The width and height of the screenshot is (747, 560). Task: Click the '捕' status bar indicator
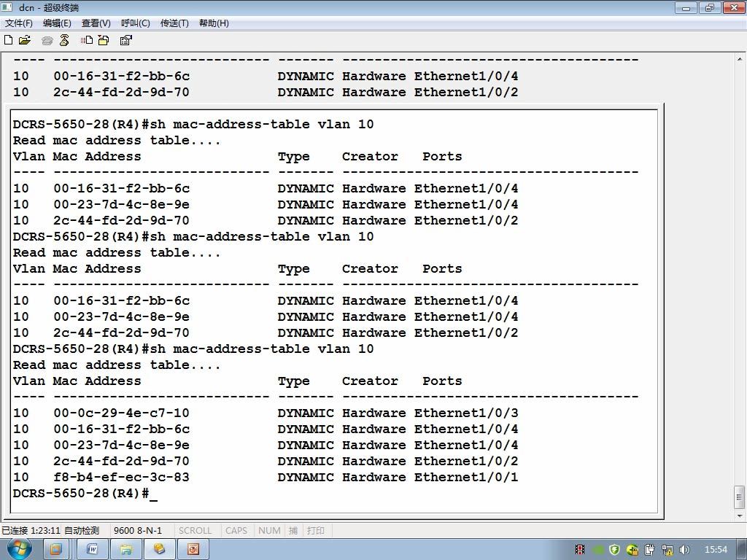point(293,530)
